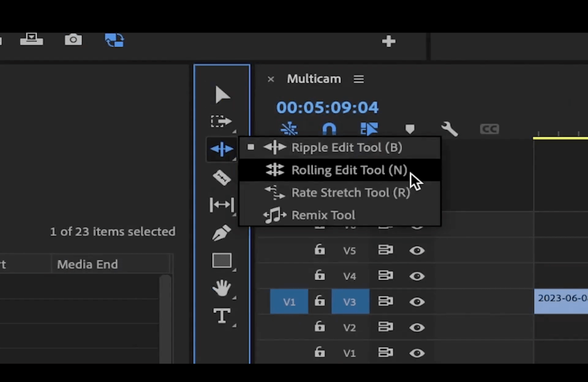Select the Hand tool
Viewport: 588px width, 382px height.
222,288
